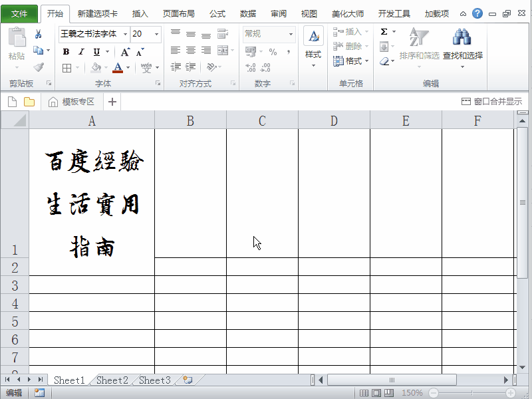Switch to Sheet2 worksheet tab

[112, 380]
